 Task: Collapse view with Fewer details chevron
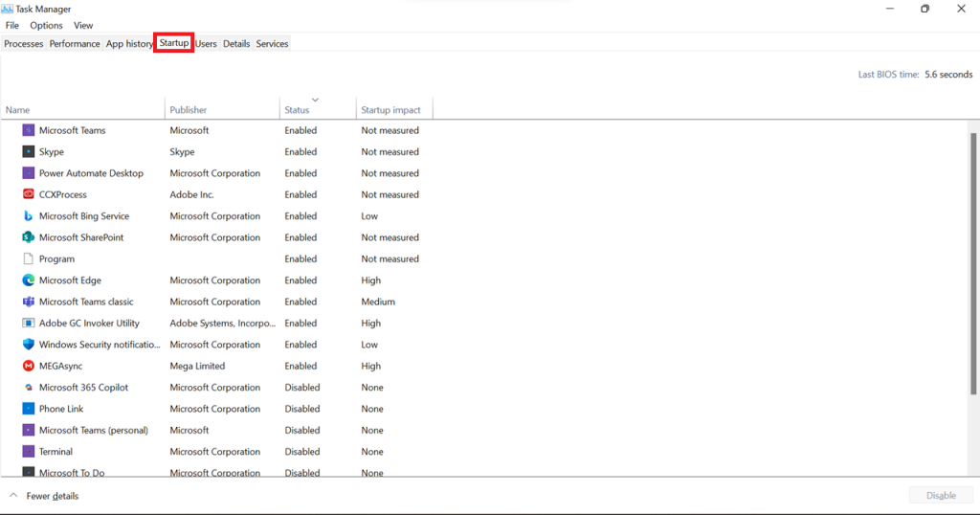tap(13, 496)
